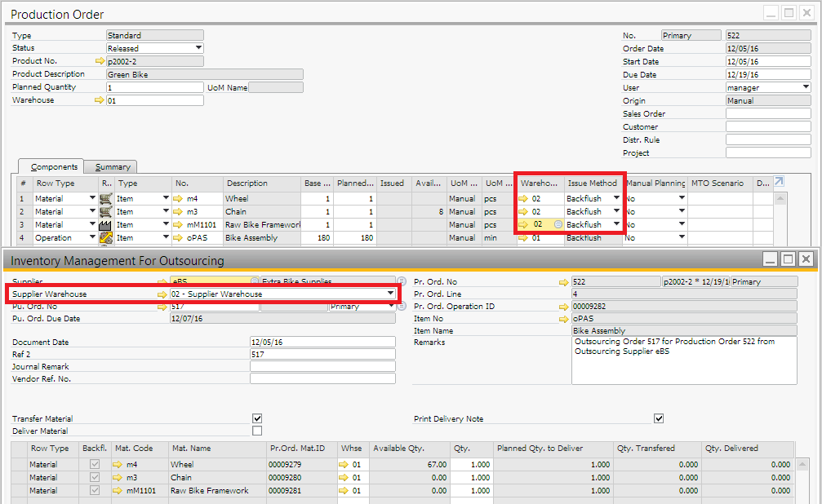Click the choose-from-list icon in warehouse cell row 3
This screenshot has width=822, height=504.
(558, 224)
